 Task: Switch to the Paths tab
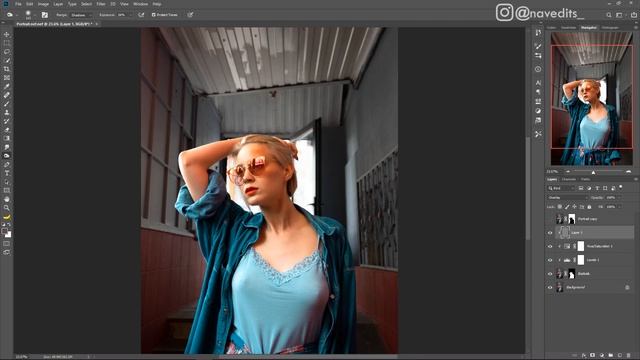tap(585, 179)
